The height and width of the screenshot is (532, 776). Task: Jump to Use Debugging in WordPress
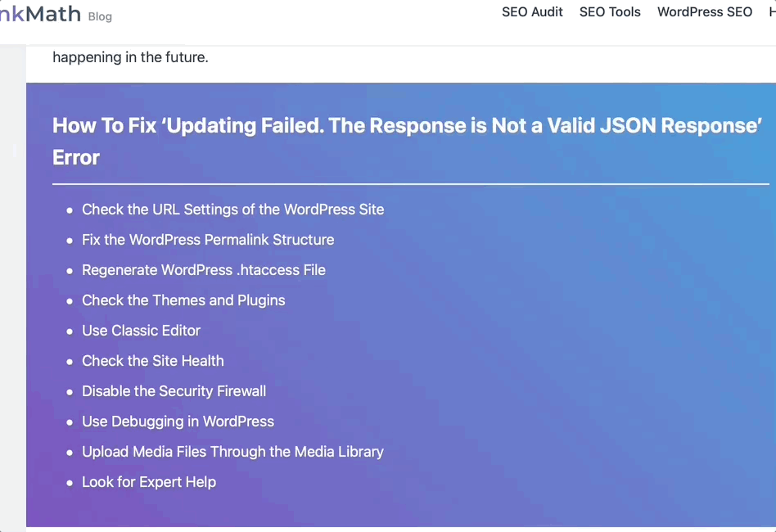coord(178,422)
